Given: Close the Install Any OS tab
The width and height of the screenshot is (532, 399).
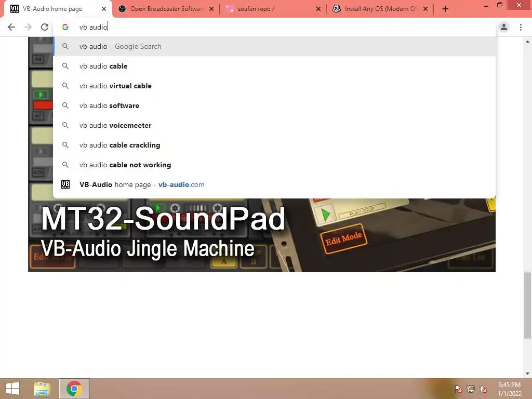Looking at the screenshot, I should tap(425, 9).
